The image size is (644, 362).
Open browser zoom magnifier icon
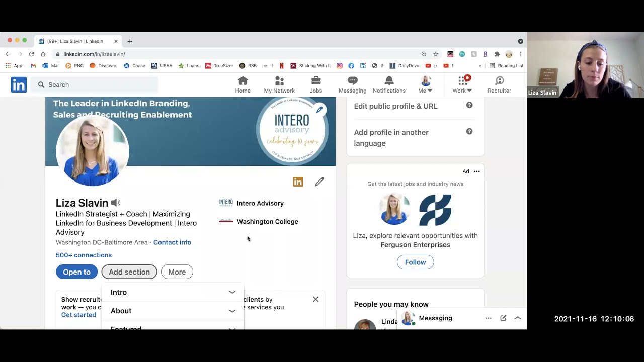[x=424, y=54]
